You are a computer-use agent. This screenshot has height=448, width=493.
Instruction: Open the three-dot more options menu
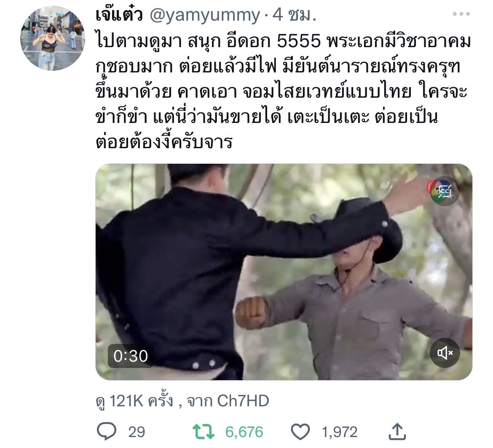coord(461,14)
